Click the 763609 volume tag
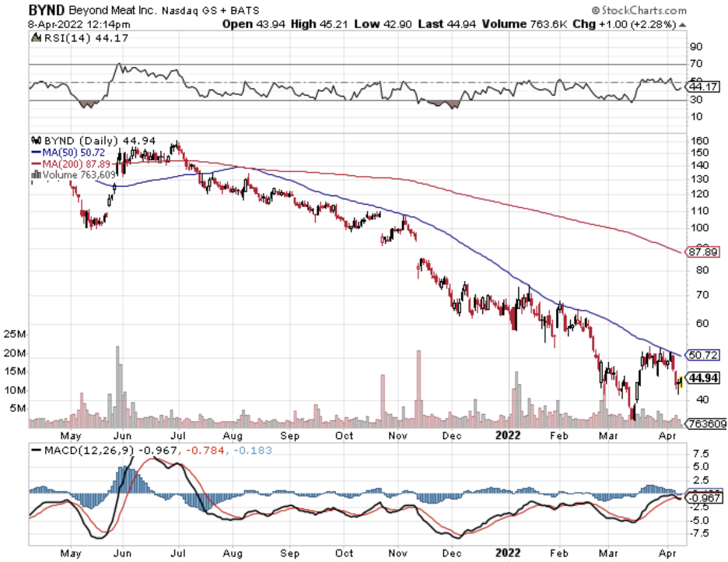Viewport: 728px width, 562px height. coord(706,423)
